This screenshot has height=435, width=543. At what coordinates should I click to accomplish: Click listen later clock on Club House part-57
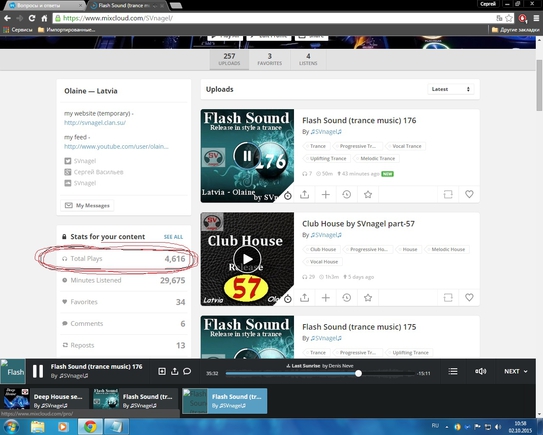pos(347,298)
